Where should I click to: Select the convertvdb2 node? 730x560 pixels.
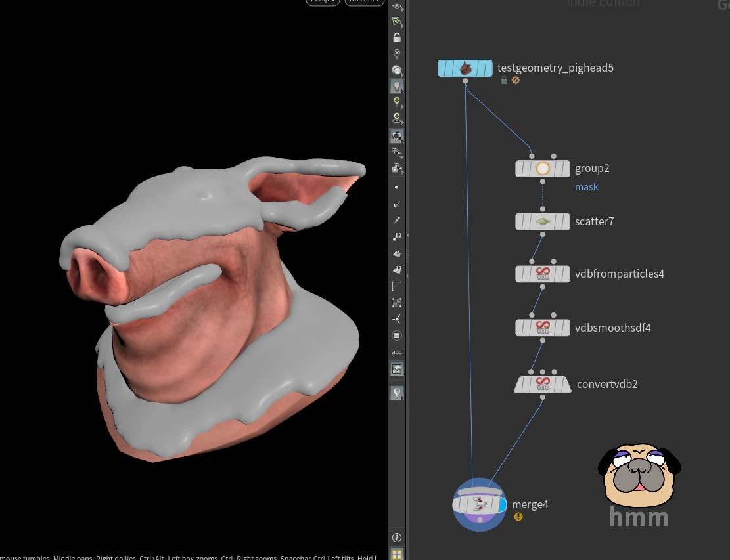click(542, 384)
